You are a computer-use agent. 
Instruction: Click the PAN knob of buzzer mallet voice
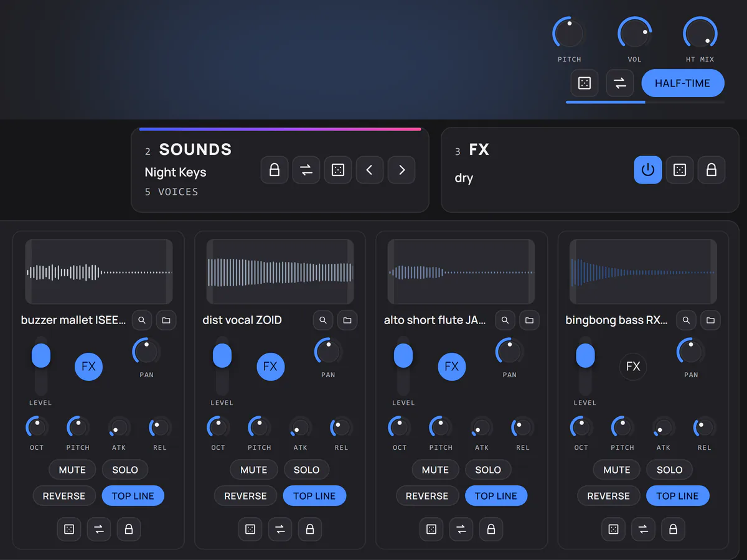point(146,352)
